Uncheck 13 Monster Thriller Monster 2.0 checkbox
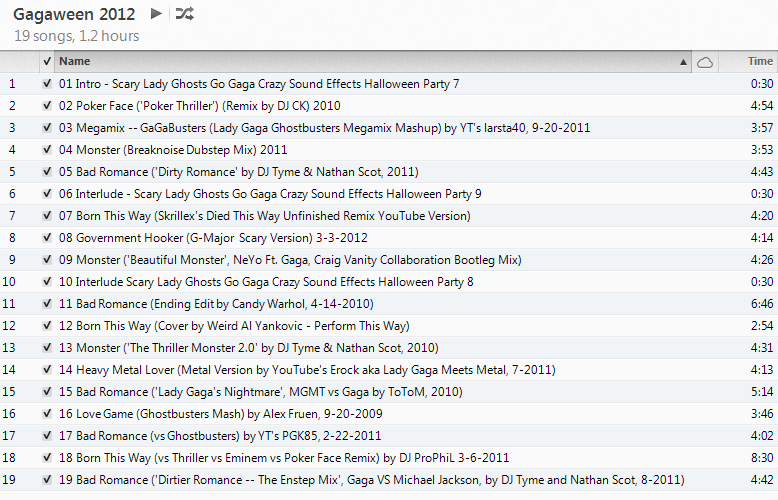Screen dimensions: 778x500 point(47,348)
